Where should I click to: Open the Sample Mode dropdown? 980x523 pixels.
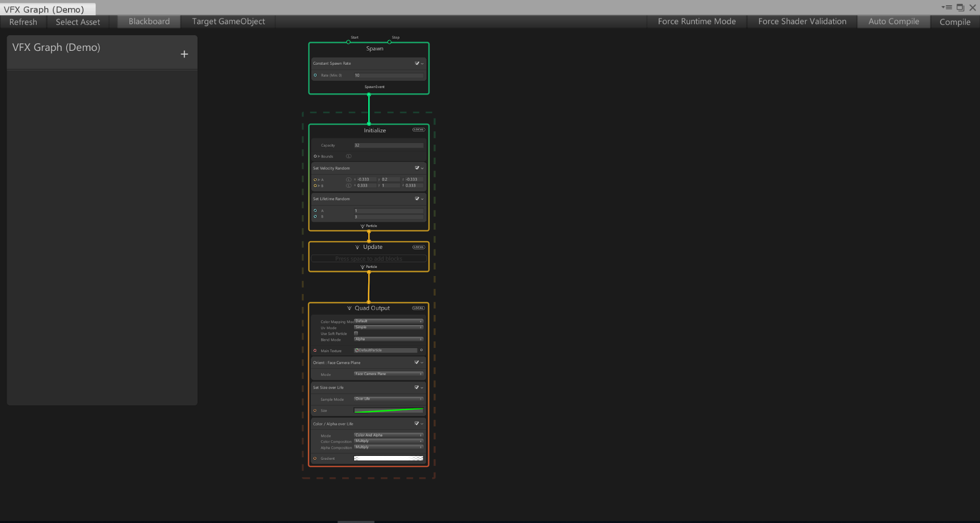tap(388, 399)
